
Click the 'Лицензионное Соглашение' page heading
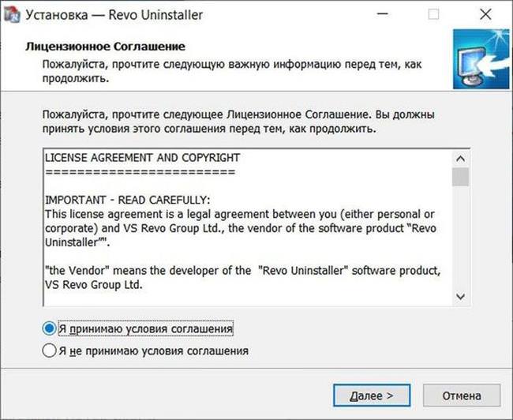tap(105, 46)
